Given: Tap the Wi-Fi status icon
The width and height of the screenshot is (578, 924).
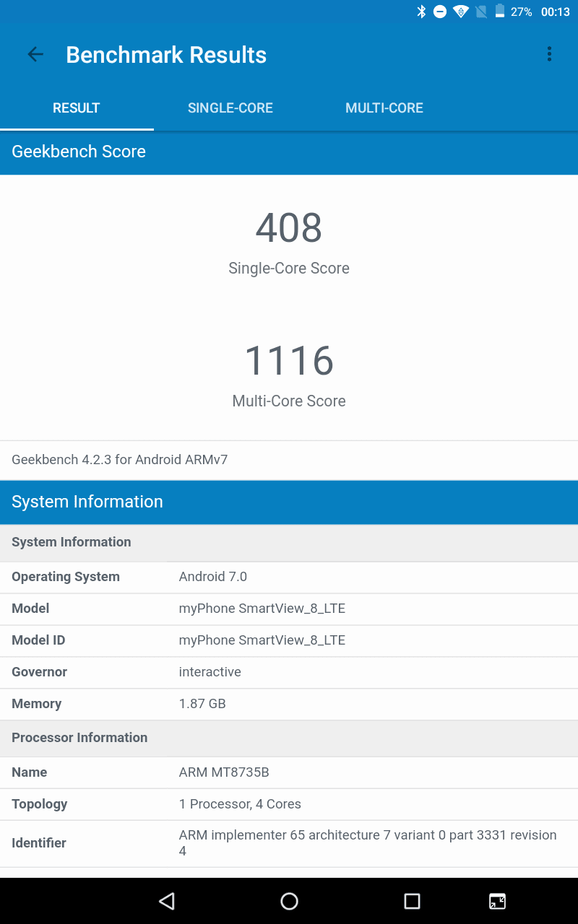Looking at the screenshot, I should [461, 12].
